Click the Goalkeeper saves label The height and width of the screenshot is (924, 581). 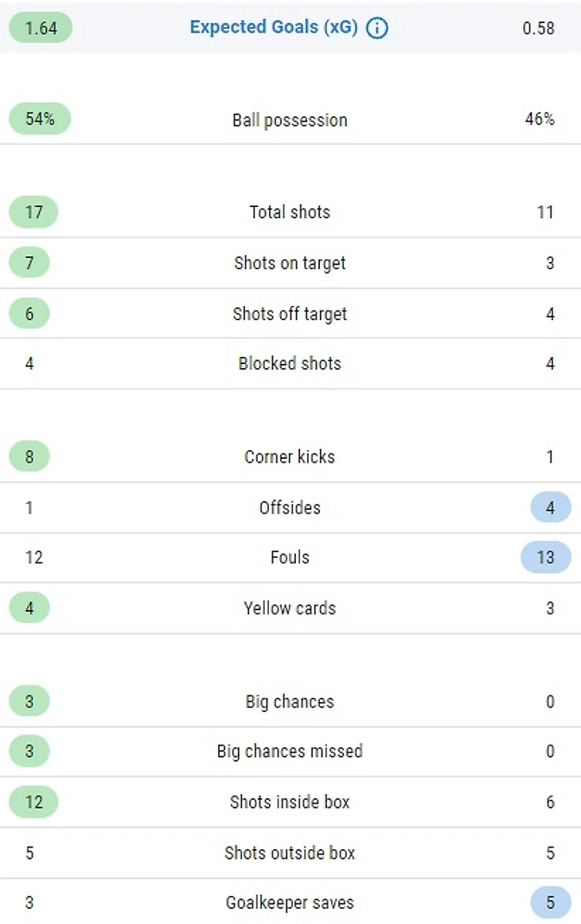(x=290, y=902)
